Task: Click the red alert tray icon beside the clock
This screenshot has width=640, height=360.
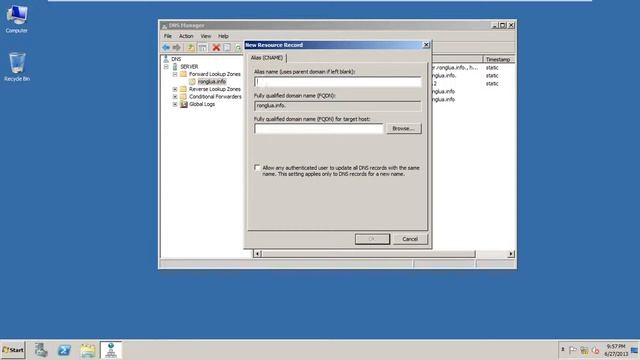Action: [596, 350]
